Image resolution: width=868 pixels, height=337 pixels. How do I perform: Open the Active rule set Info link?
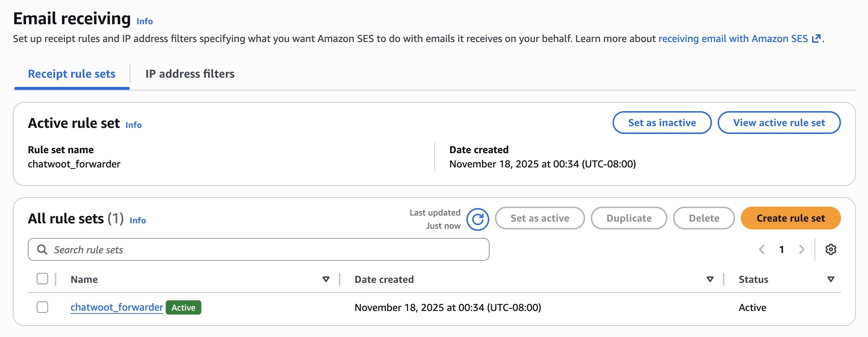point(133,125)
